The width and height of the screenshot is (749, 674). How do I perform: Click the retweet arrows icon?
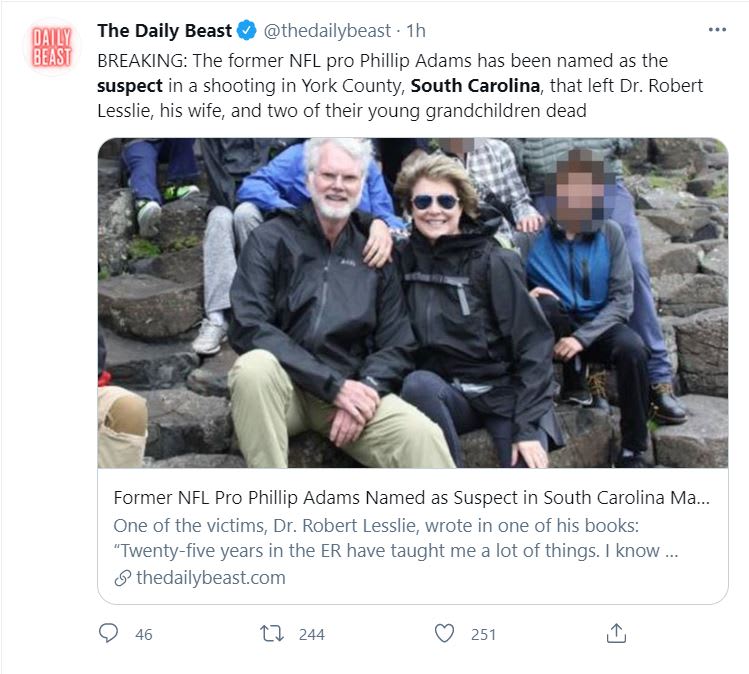click(x=270, y=633)
